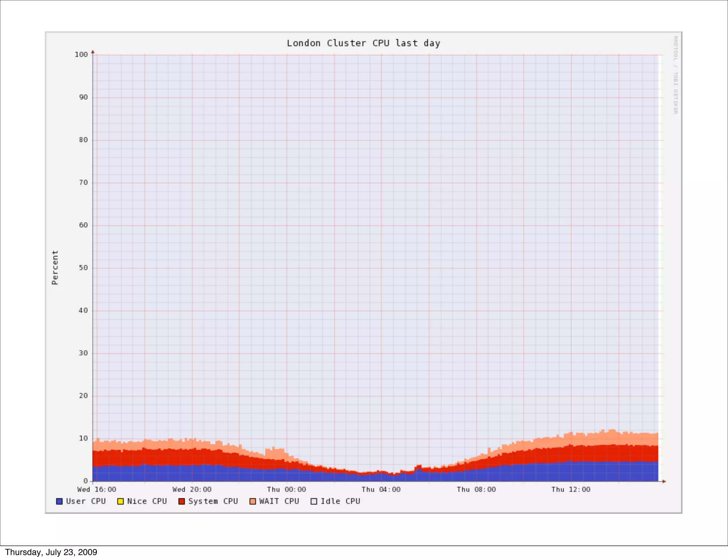
Task: Click the white Idle CPU legend swatch
Action: click(314, 501)
